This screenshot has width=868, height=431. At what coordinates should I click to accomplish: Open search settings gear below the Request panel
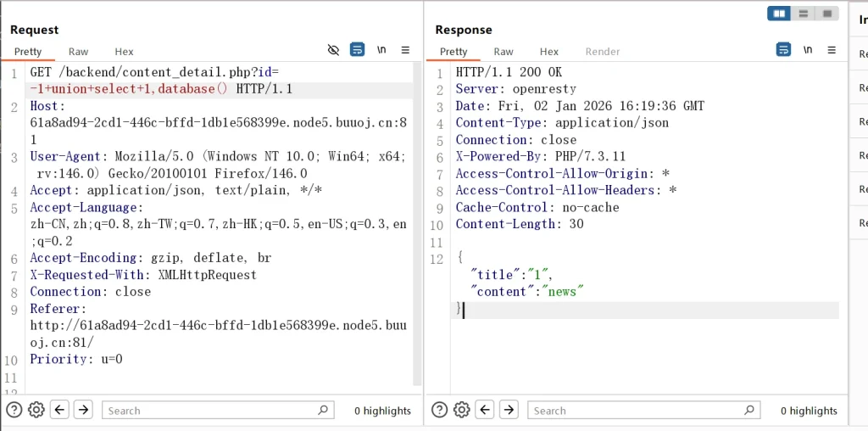[x=36, y=411]
